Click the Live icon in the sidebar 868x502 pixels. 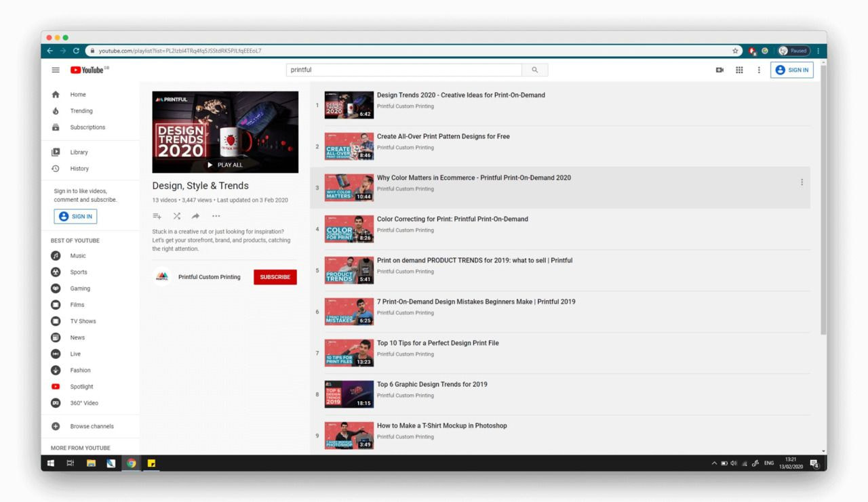(x=56, y=354)
